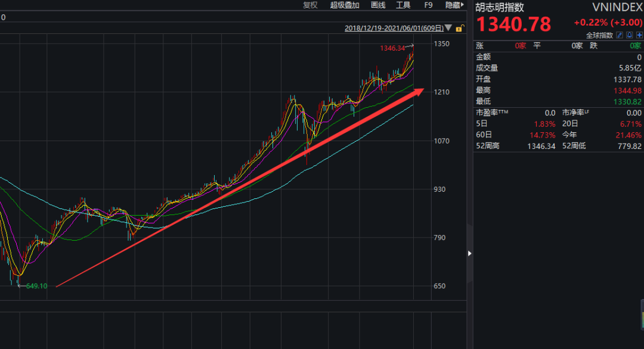This screenshot has height=349, width=644.
Task: Click the 649.10 low price marker
Action: [x=36, y=286]
